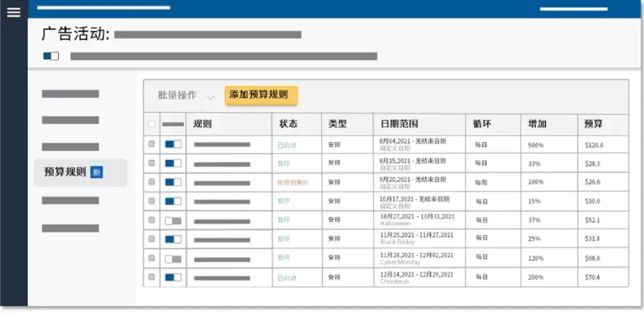
Task: Click the 添加预算规则 button
Action: point(261,95)
